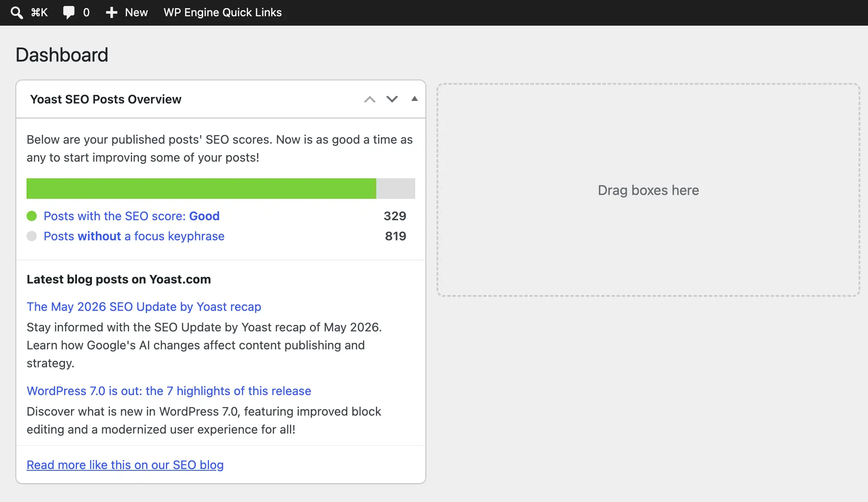
Task: Click the grey portion of SEO score bar
Action: point(396,189)
